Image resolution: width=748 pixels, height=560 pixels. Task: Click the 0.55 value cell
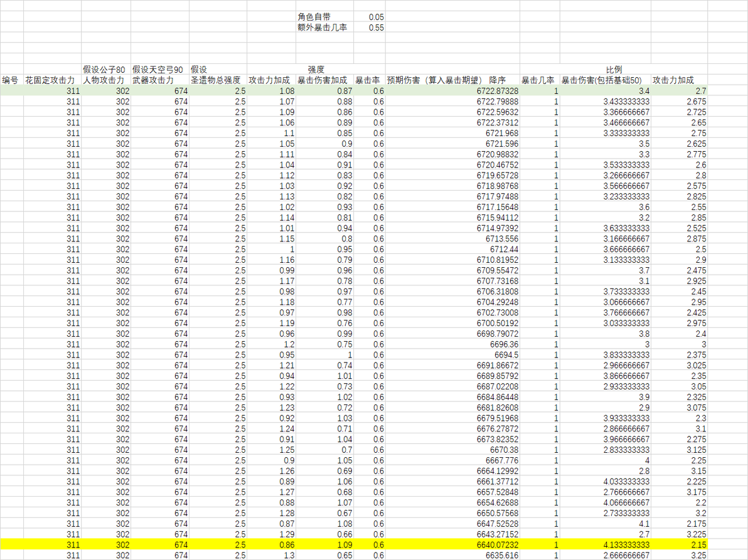[x=369, y=28]
